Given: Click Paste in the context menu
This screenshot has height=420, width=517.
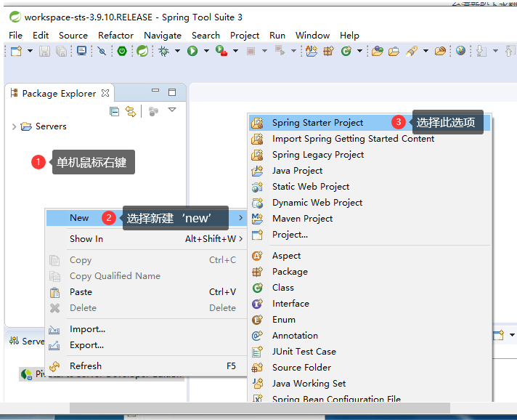Looking at the screenshot, I should point(147,292).
